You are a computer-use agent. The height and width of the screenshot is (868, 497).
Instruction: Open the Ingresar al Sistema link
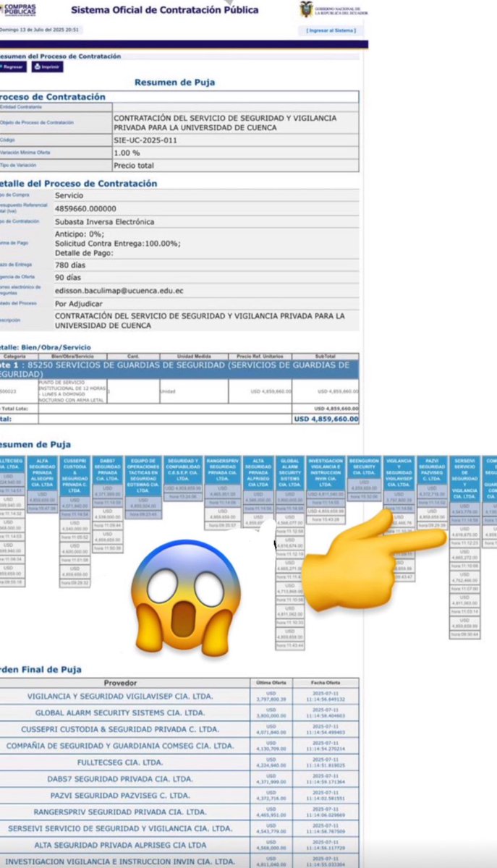(x=330, y=30)
